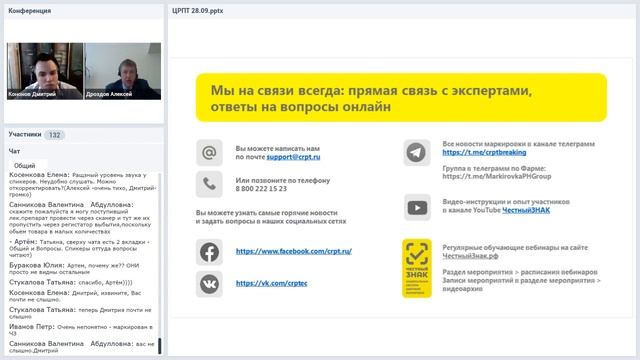Select Кононов Дмитрий video thumbnail
Viewport: 640px width, 360px height.
45,71
